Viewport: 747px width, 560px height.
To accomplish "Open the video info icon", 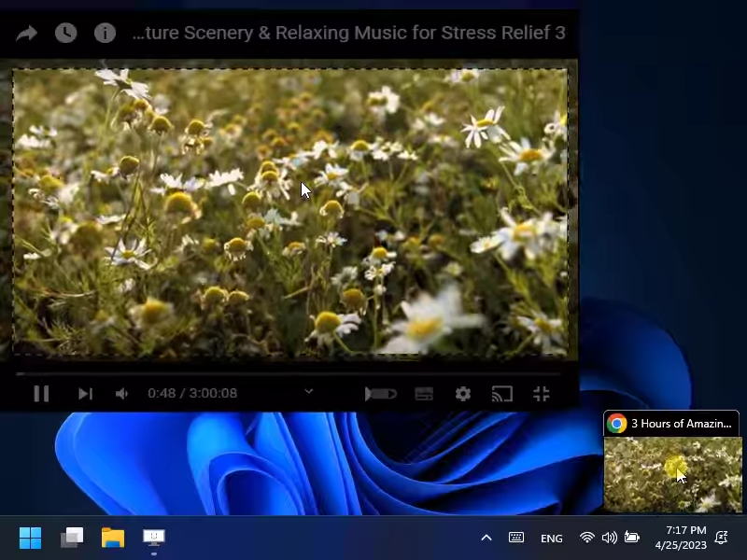I will [x=105, y=33].
